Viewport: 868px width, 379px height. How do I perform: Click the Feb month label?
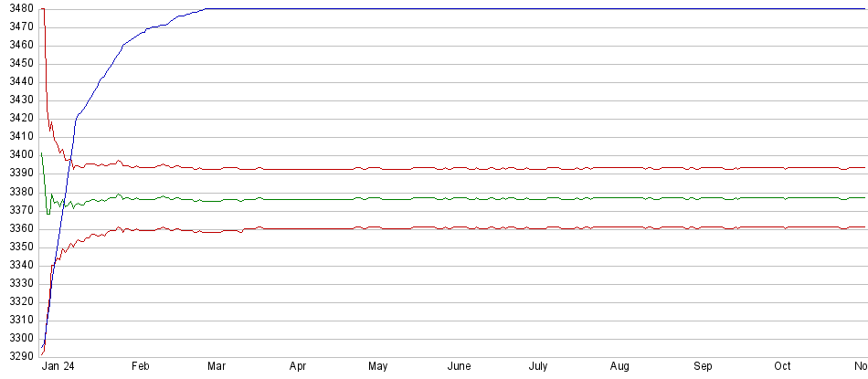point(140,365)
